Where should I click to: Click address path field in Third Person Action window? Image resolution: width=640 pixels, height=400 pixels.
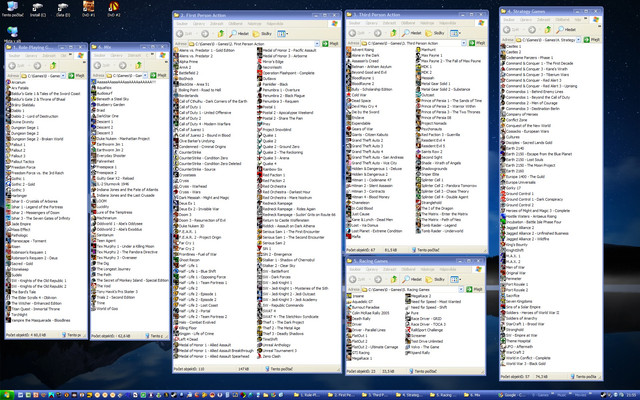tap(414, 43)
